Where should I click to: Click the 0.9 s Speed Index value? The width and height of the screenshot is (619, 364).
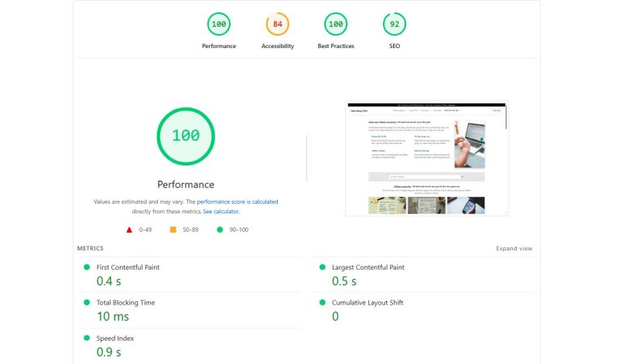click(109, 352)
